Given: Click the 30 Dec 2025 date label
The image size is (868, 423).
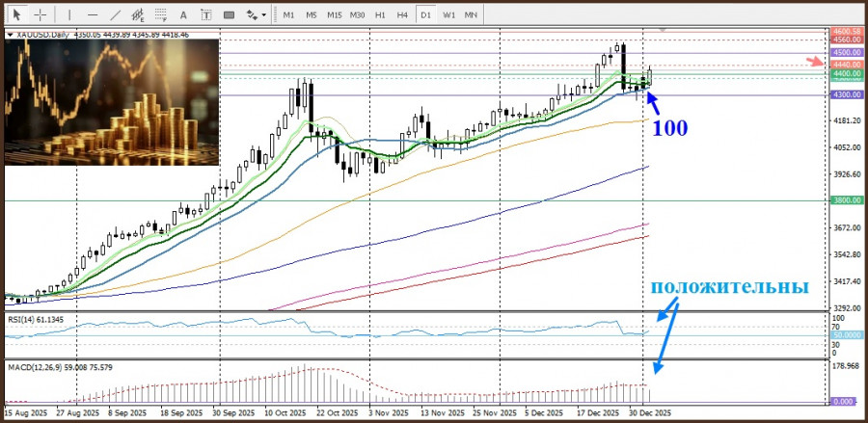Looking at the screenshot, I should pos(651,413).
